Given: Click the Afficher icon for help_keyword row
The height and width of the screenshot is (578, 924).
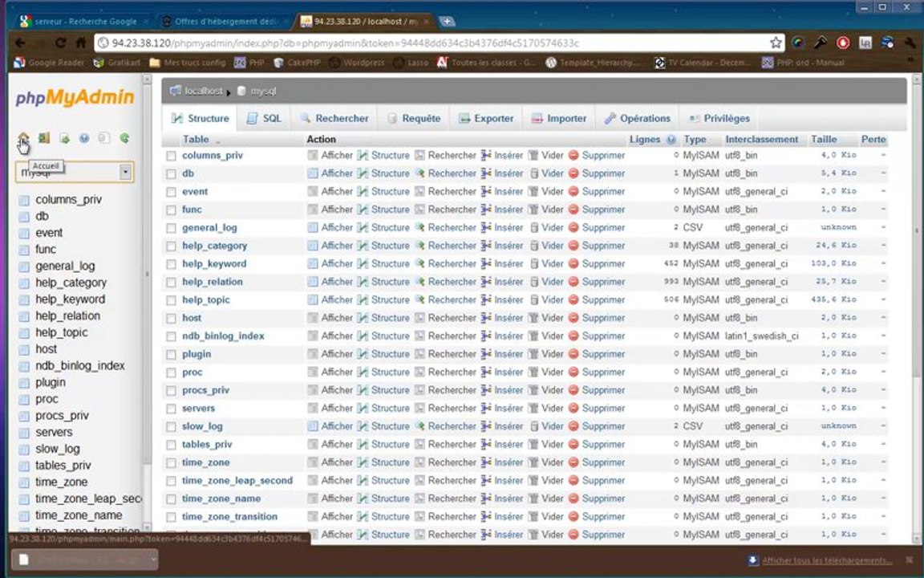Looking at the screenshot, I should tap(312, 263).
